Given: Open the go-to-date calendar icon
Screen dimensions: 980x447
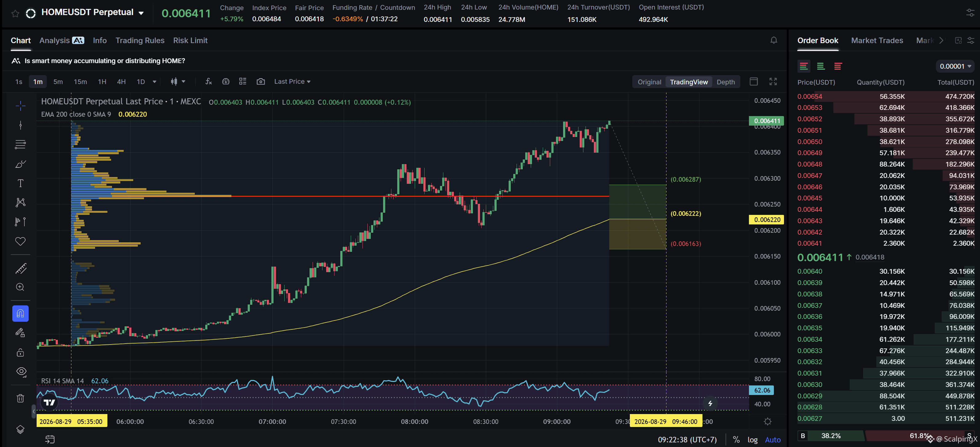Looking at the screenshot, I should pos(50,439).
